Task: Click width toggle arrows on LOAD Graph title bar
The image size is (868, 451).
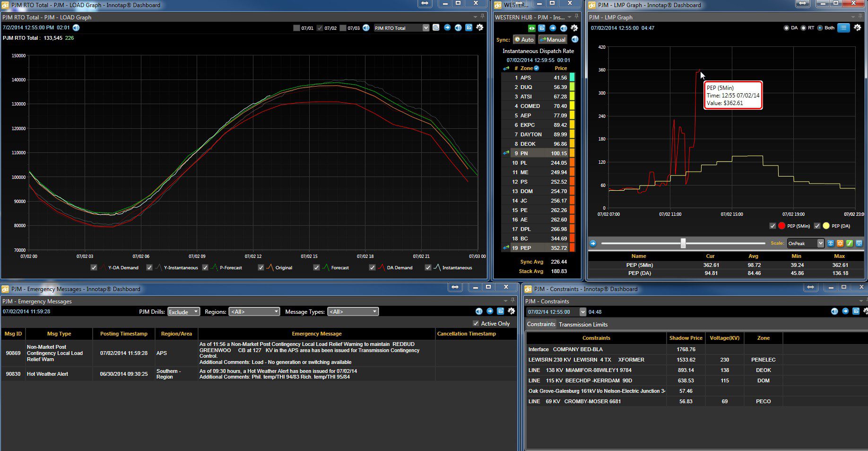Action: tap(425, 4)
